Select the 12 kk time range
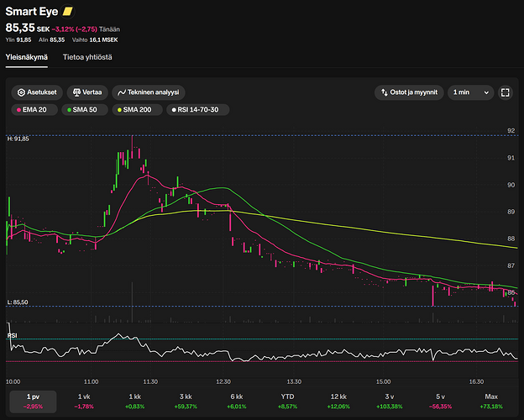The width and height of the screenshot is (524, 420). tap(338, 402)
